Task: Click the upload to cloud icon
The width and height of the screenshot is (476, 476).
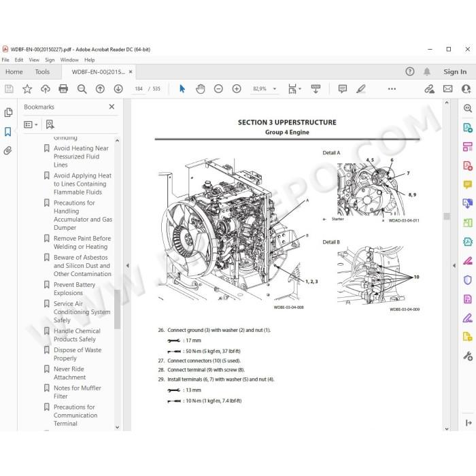Action: [46, 88]
